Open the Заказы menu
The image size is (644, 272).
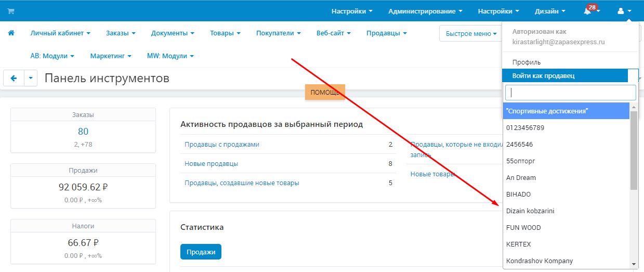[x=121, y=33]
